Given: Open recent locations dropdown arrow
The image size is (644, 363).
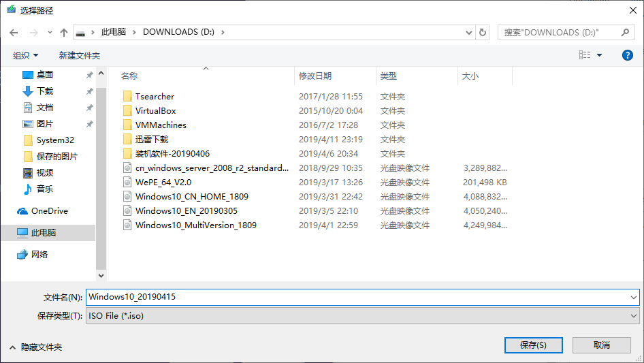Looking at the screenshot, I should 50,33.
